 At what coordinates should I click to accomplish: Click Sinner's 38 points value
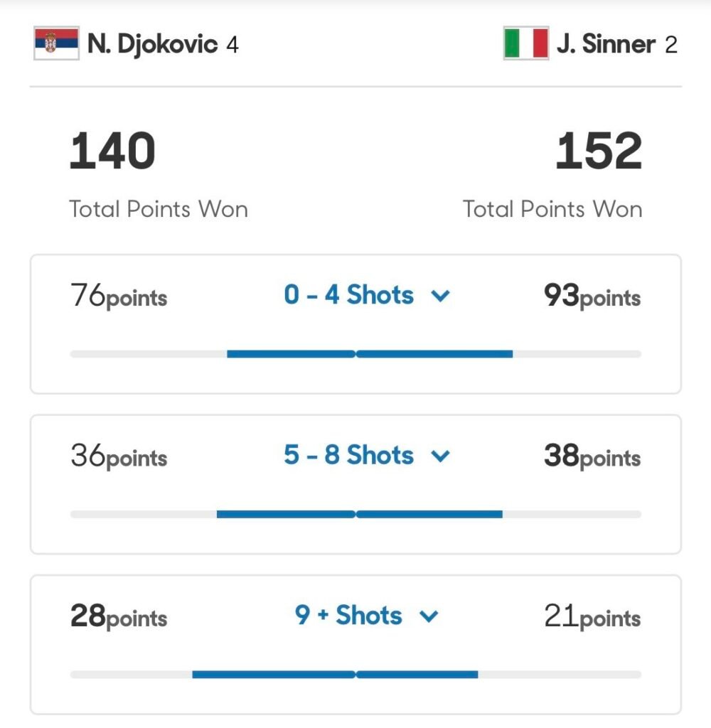[592, 456]
